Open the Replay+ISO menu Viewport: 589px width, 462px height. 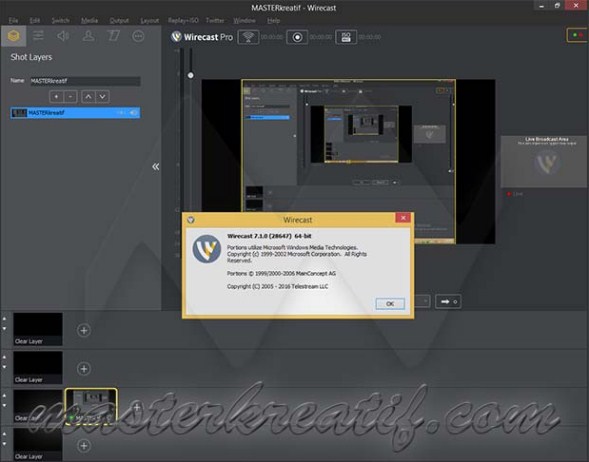click(x=183, y=20)
